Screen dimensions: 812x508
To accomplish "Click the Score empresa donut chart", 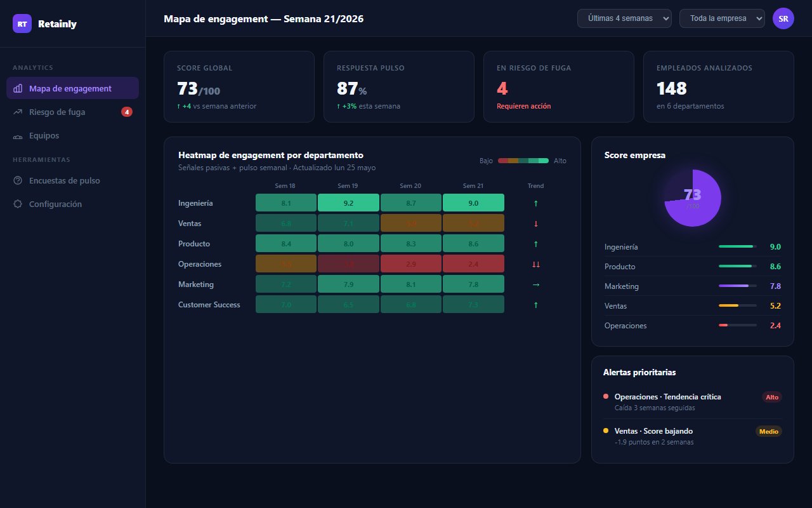I will (x=692, y=198).
